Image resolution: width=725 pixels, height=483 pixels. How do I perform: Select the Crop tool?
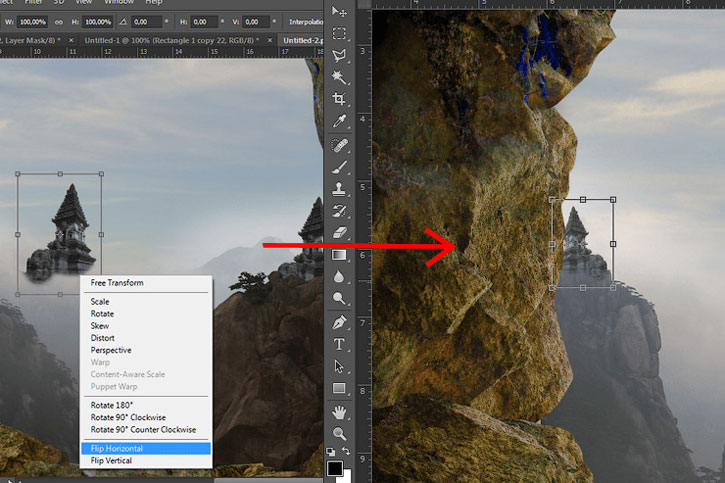pos(339,99)
